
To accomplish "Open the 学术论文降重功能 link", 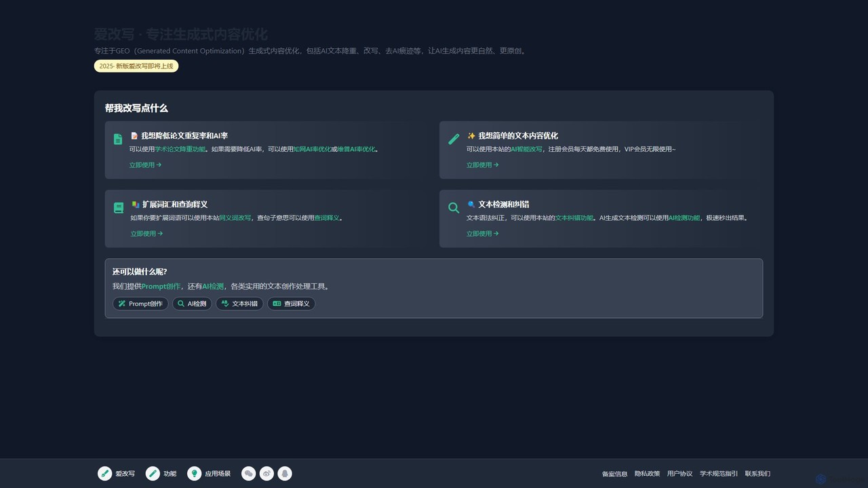I will 180,149.
